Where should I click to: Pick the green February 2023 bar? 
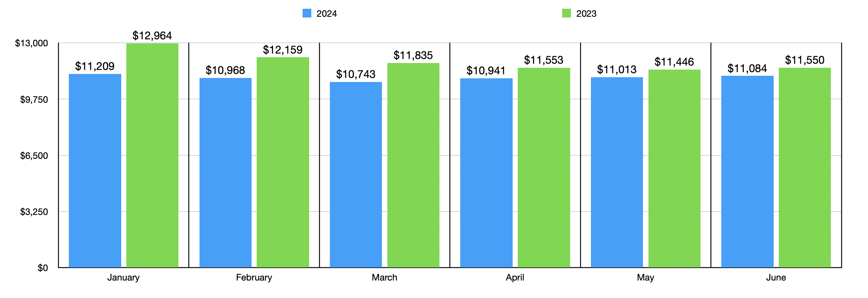283,162
